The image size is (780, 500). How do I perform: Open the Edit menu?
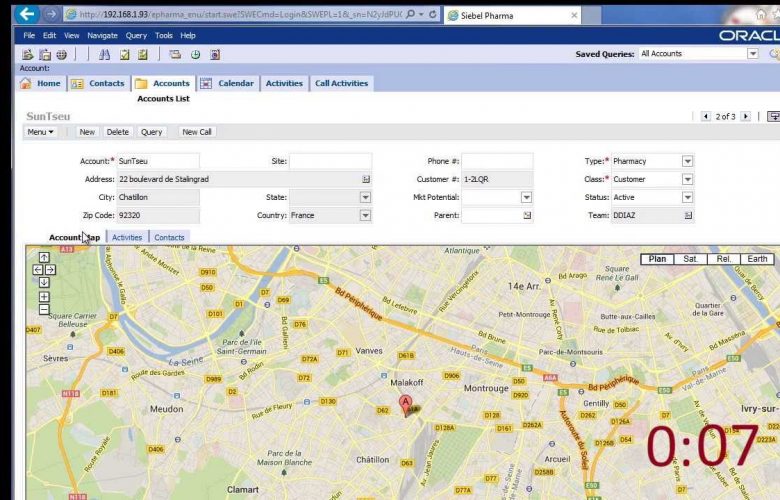click(49, 35)
